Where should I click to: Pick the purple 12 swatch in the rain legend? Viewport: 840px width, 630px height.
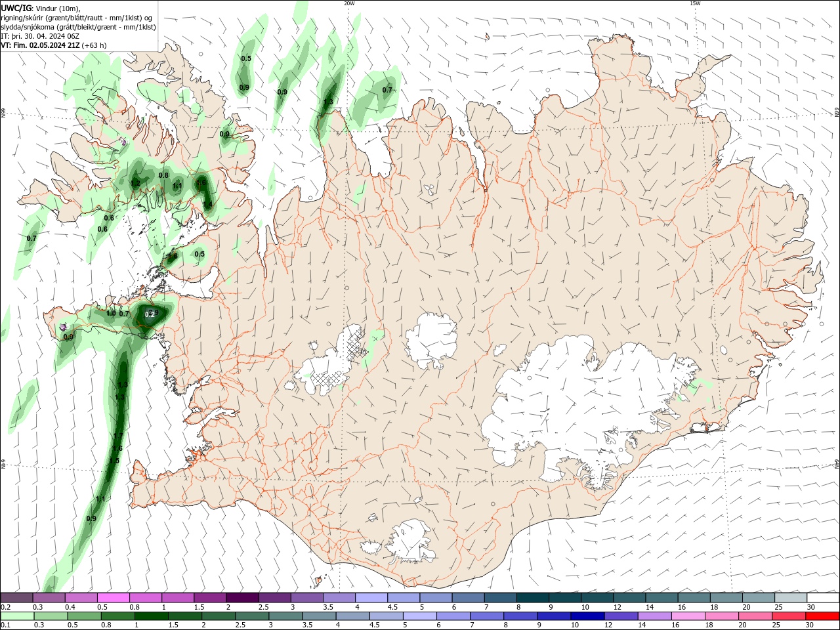621,616
